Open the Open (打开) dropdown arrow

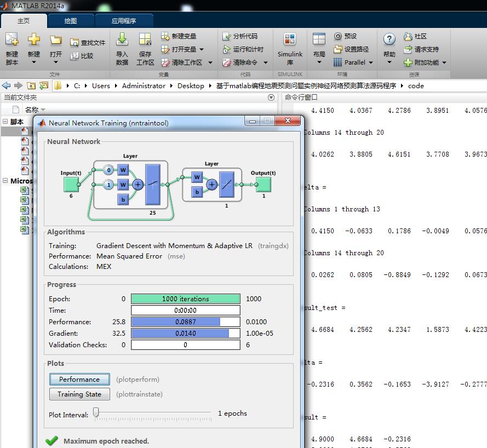pyautogui.click(x=55, y=62)
